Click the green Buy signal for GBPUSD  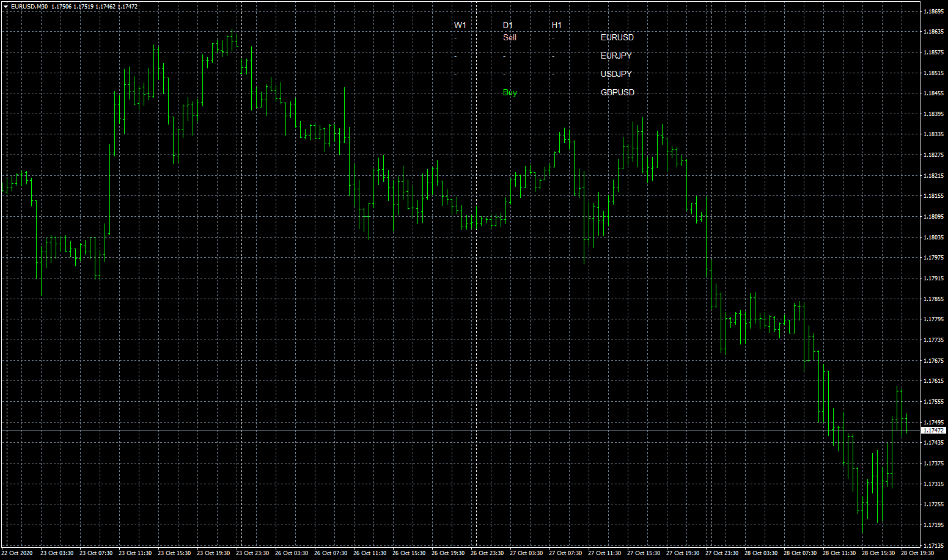click(510, 92)
